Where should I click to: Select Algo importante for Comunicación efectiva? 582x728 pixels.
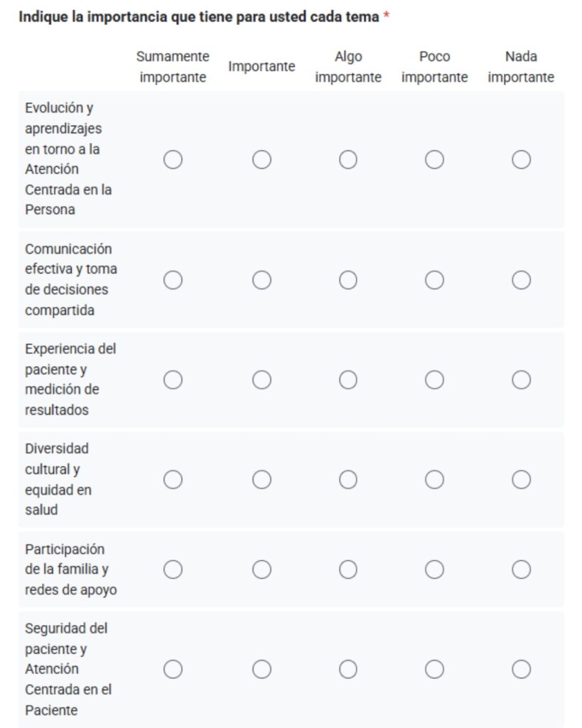(348, 280)
